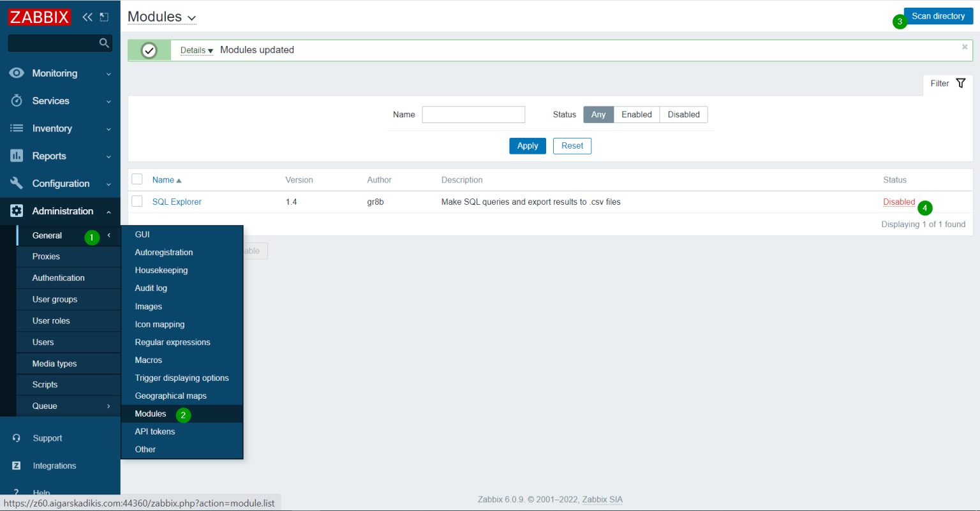The image size is (980, 511).
Task: Select the Enabled status filter
Action: [636, 114]
